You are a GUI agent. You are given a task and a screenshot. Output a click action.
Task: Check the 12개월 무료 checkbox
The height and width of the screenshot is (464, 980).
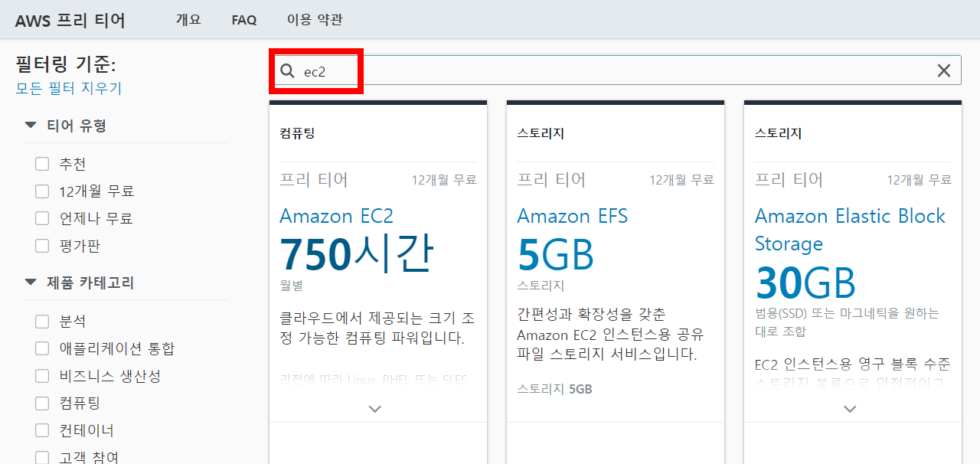[x=42, y=191]
